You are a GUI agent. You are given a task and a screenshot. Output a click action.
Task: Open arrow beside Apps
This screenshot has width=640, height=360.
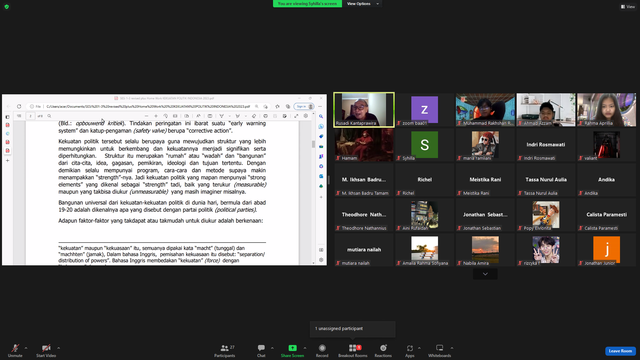pyautogui.click(x=419, y=348)
